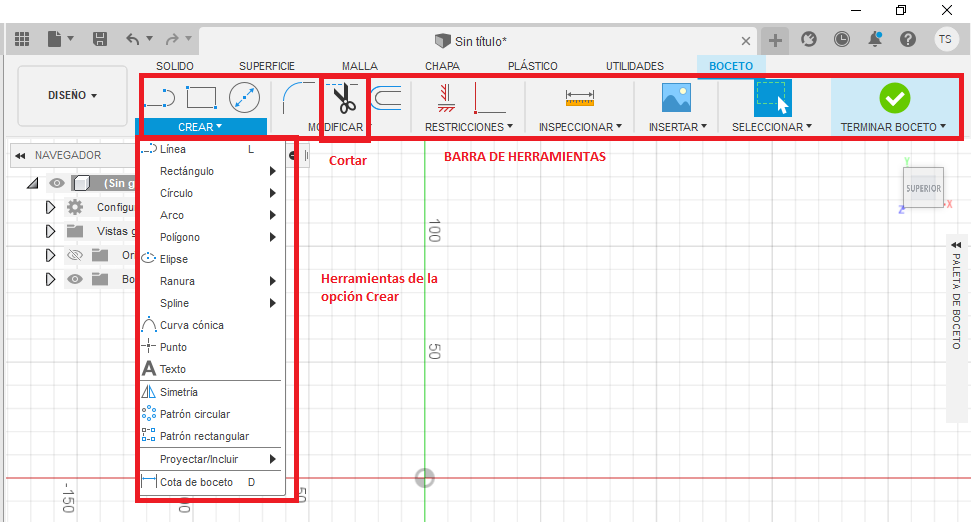971x522 pixels.
Task: Click the Insert image icon
Action: 676,98
